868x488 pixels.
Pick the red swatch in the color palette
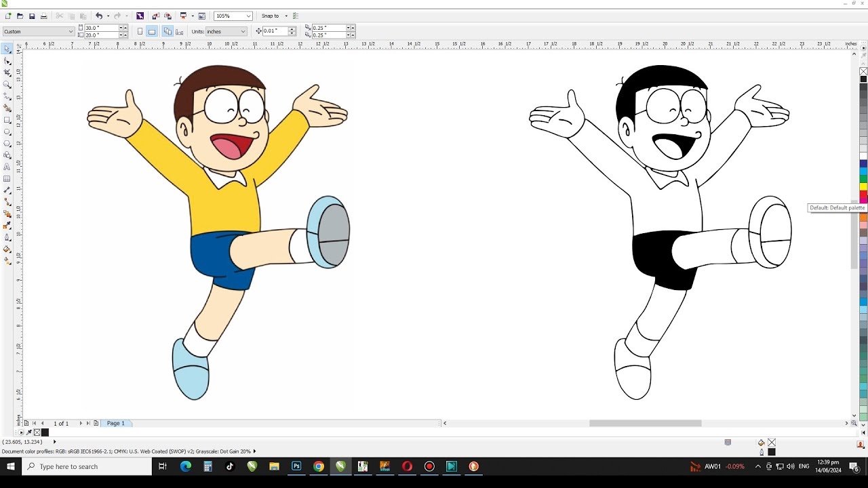click(x=863, y=195)
